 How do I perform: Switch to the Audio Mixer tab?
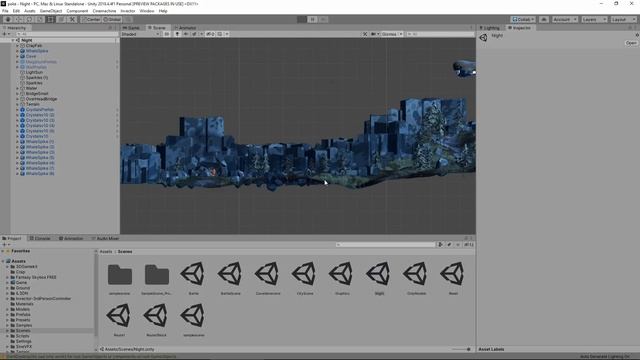105,238
